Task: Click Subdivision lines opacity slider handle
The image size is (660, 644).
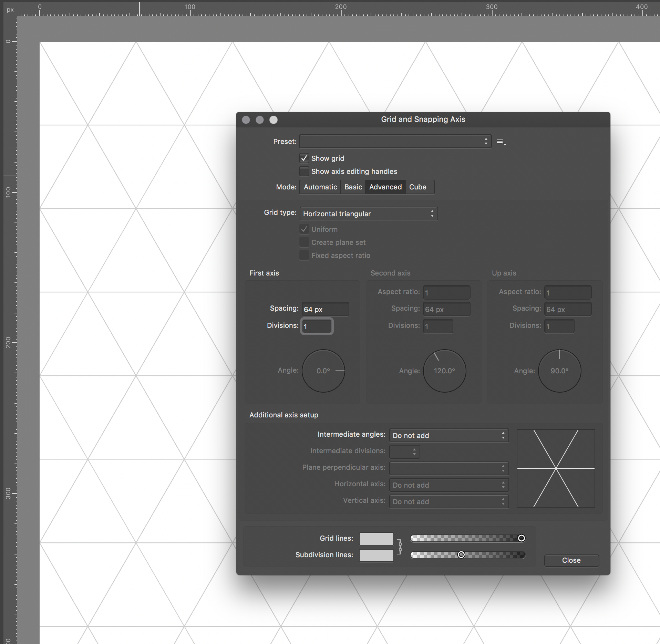Action: (x=461, y=555)
